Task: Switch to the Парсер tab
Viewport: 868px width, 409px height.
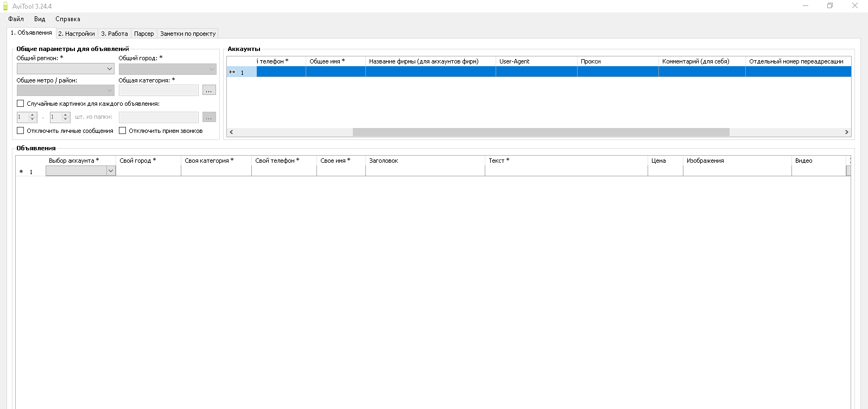Action: (144, 34)
